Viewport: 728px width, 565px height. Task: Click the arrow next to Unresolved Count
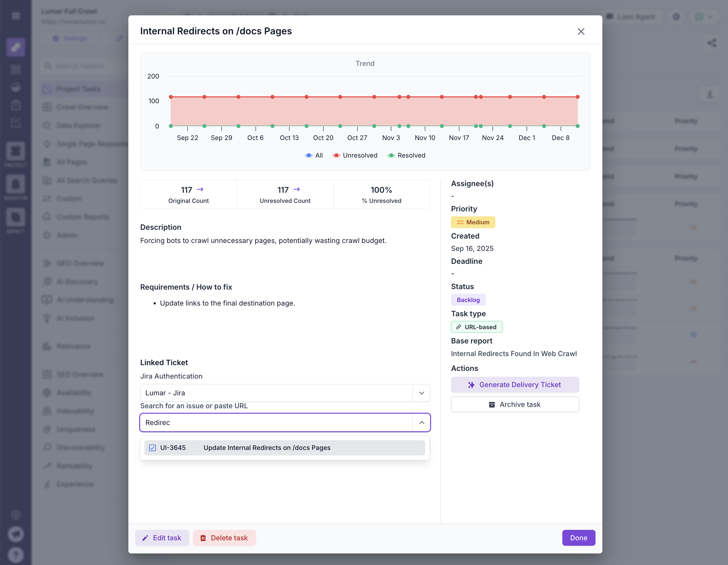point(297,189)
